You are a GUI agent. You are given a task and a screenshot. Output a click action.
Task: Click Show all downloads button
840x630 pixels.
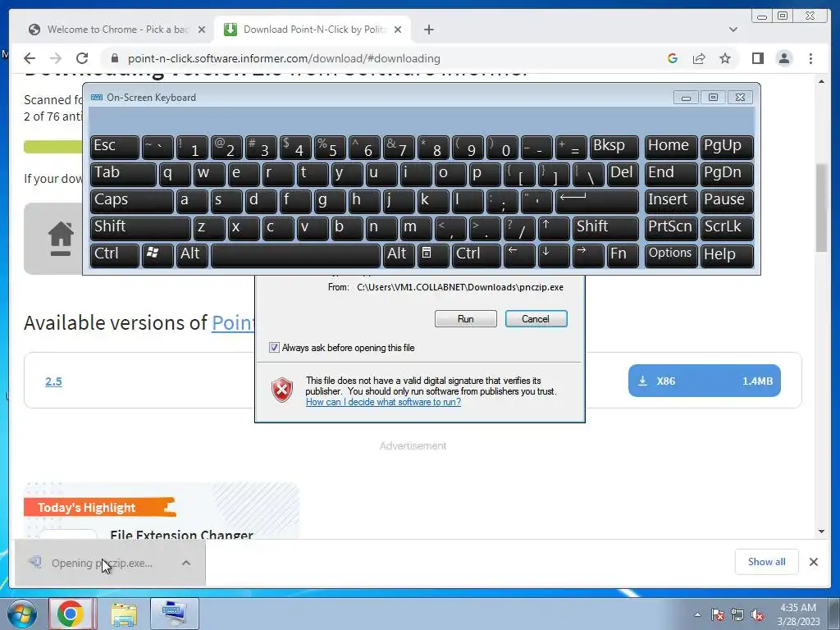pos(767,562)
